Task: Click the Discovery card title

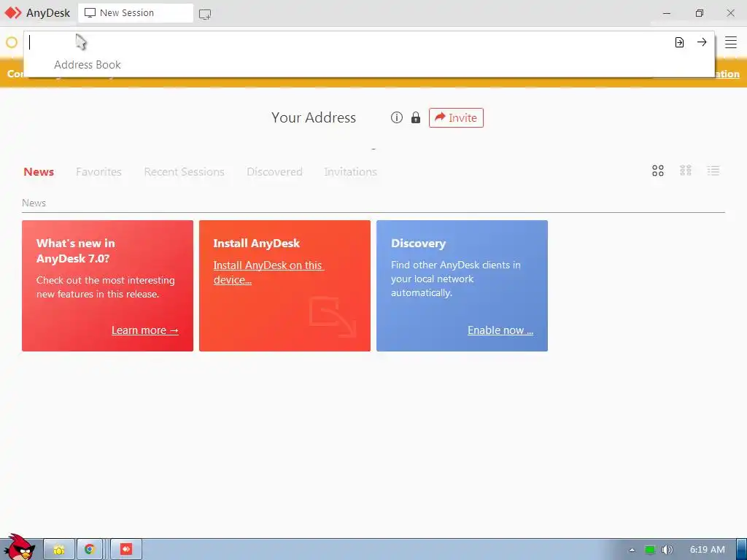Action: [418, 244]
